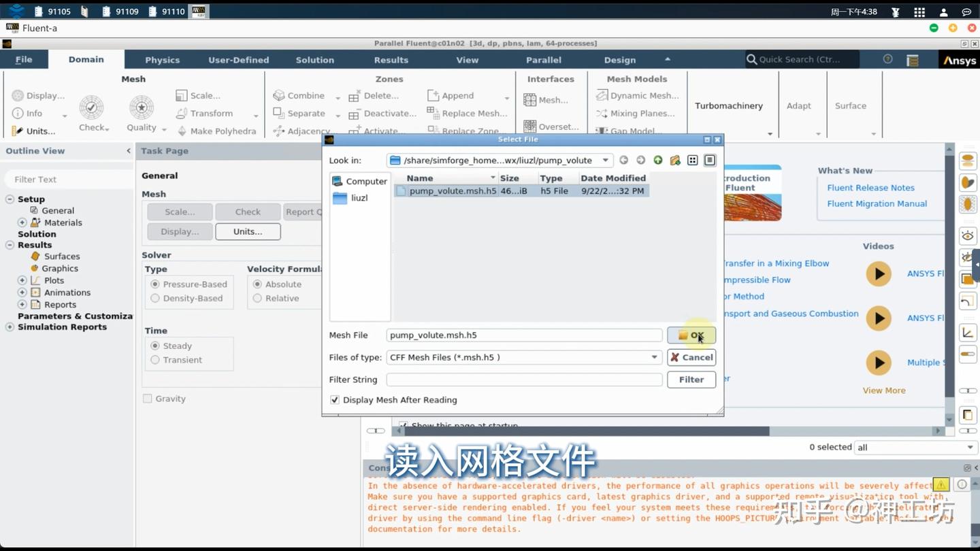980x551 pixels.
Task: Click the layout icon beside help
Action: (913, 60)
